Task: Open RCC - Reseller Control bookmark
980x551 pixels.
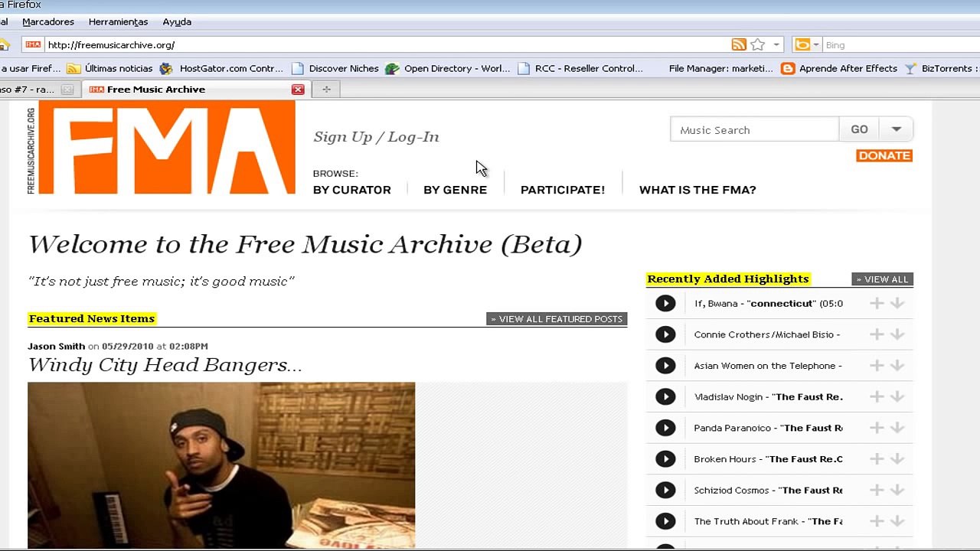Action: [x=580, y=68]
